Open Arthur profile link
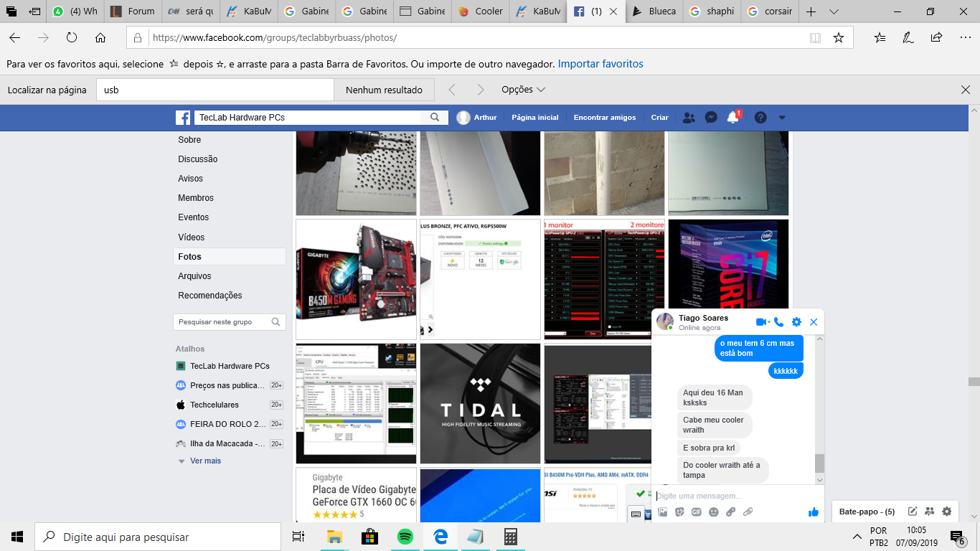 tap(477, 118)
